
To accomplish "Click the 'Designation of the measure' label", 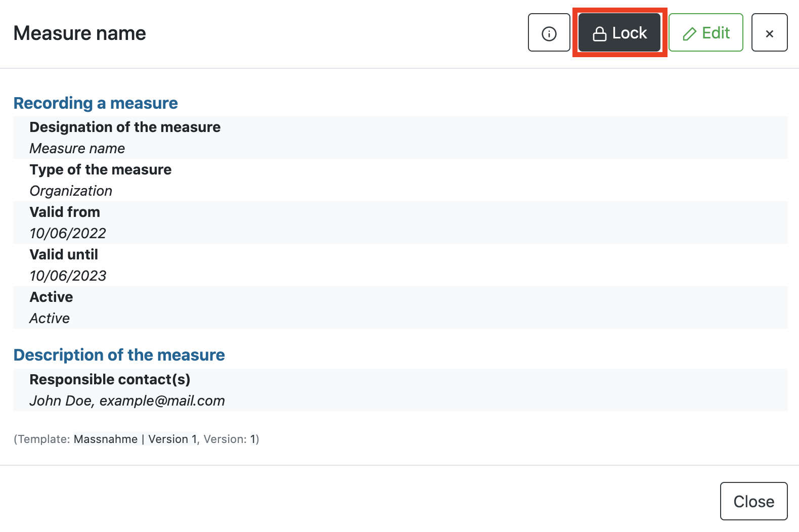I will [x=125, y=127].
